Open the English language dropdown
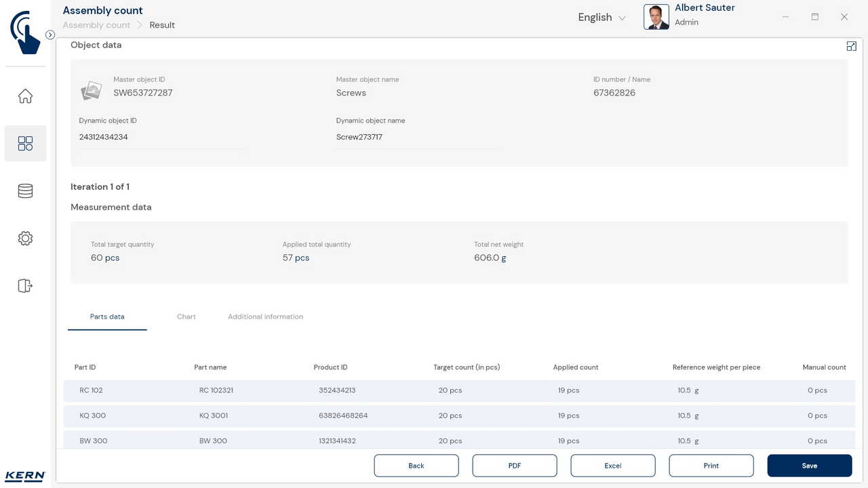 [x=601, y=18]
